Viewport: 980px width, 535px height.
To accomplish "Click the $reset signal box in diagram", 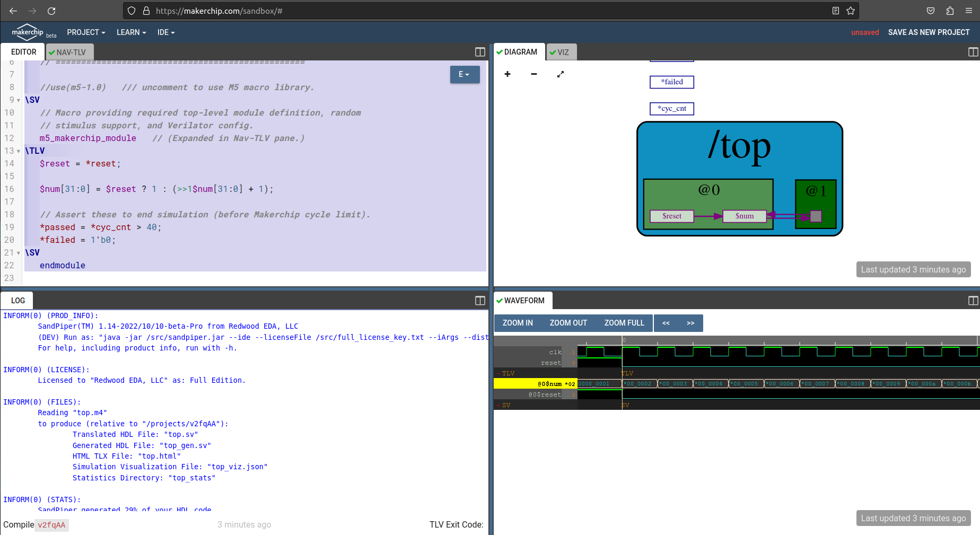I will (672, 216).
